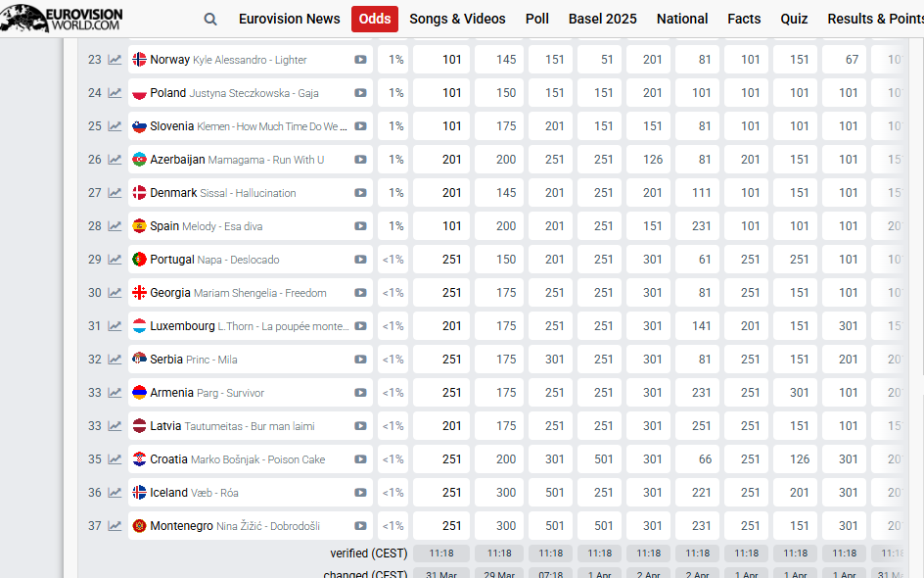Play the video for Portugal's Deslocado
Image resolution: width=924 pixels, height=578 pixels.
(x=360, y=260)
